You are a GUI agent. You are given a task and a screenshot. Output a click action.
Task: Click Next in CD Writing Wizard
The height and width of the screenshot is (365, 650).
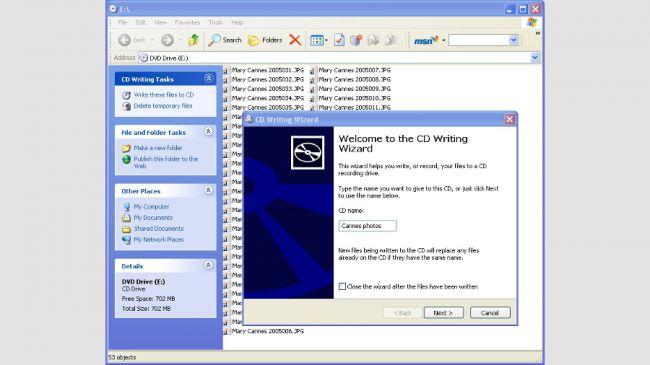444,313
